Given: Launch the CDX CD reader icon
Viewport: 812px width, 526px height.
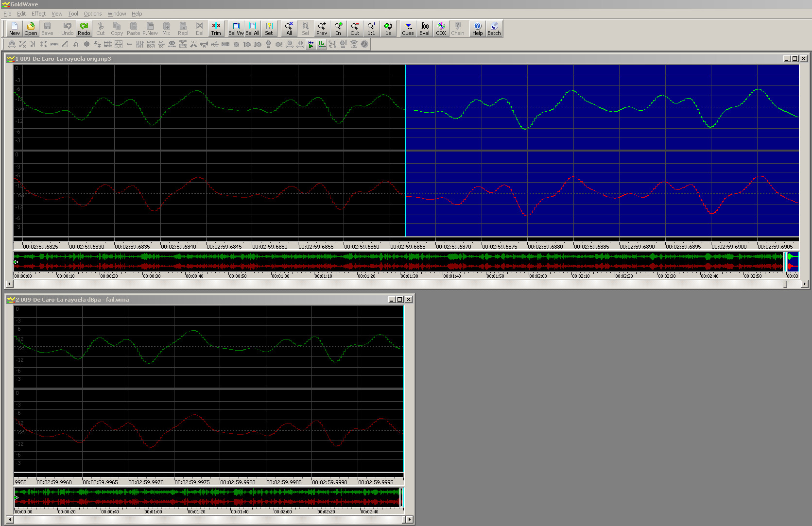Looking at the screenshot, I should pos(441,29).
